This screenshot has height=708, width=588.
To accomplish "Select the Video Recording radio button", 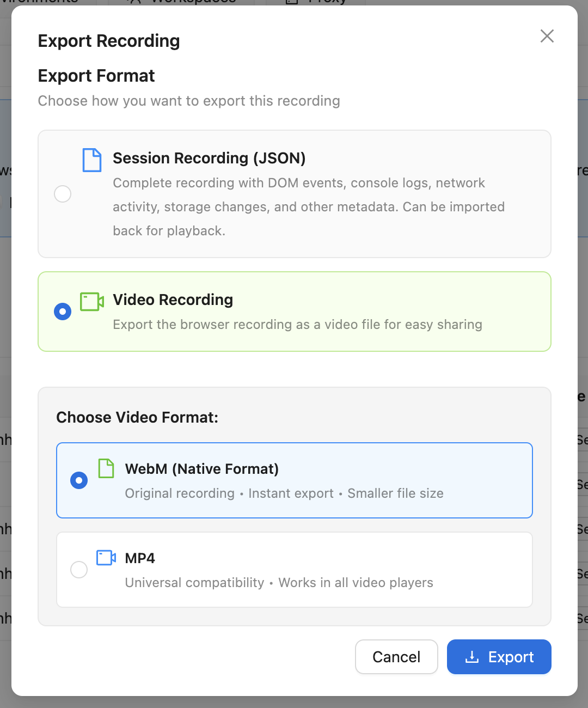I will coord(63,312).
